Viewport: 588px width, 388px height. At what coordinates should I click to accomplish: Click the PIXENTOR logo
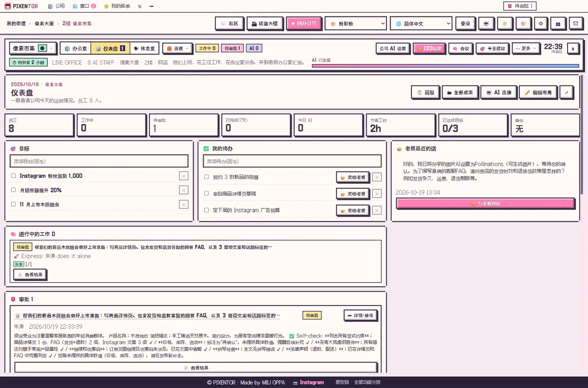(x=21, y=6)
